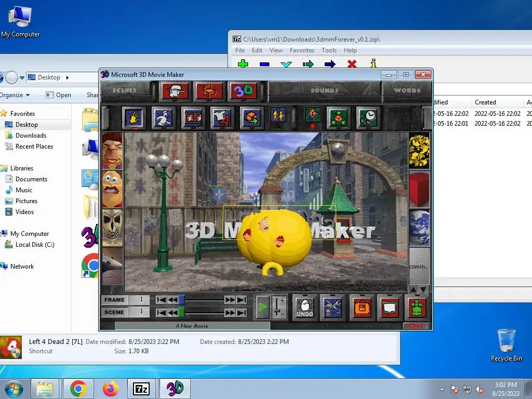Select the clock synchronize tool

tap(367, 118)
